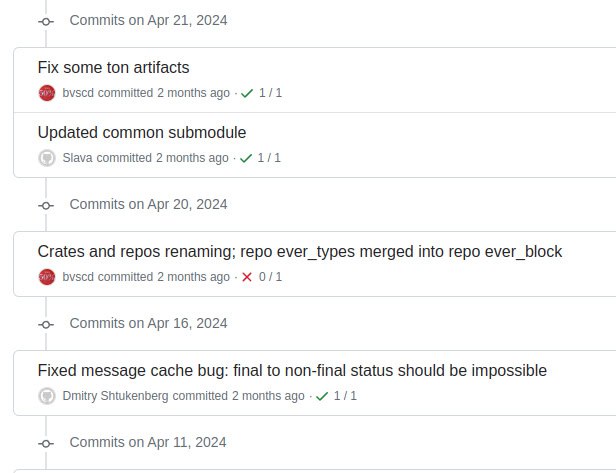Click green checkmark on message cache bug commit

[322, 396]
